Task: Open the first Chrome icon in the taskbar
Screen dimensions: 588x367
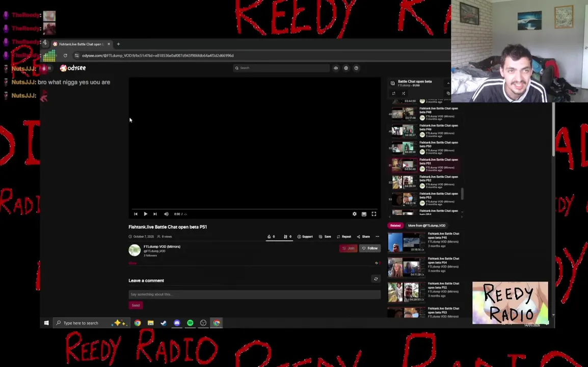Action: click(138, 323)
